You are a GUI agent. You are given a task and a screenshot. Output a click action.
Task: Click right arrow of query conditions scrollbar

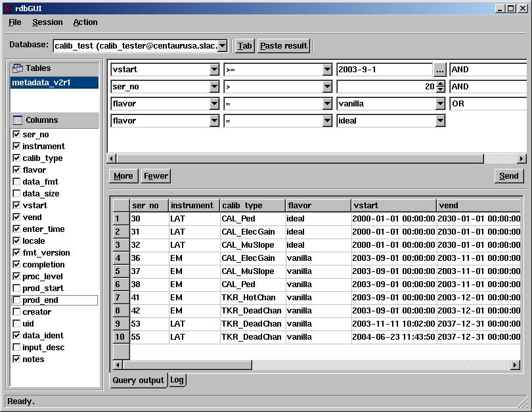(521, 158)
